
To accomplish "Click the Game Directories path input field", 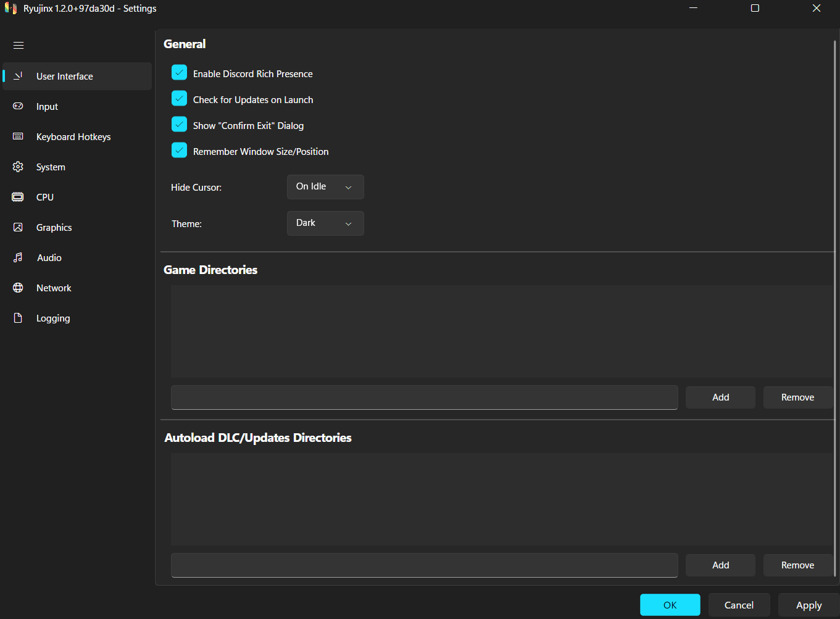I will 424,397.
